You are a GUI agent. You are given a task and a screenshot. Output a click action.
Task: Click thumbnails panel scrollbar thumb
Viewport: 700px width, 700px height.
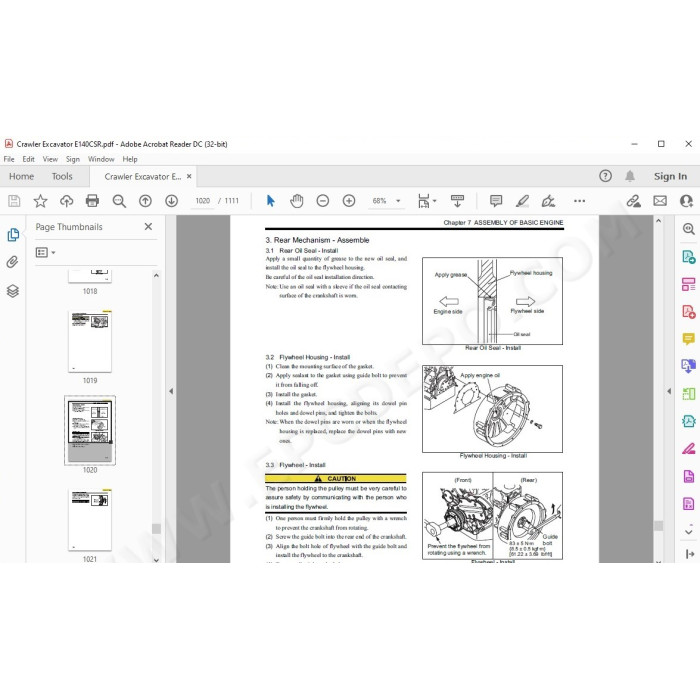coord(156,529)
